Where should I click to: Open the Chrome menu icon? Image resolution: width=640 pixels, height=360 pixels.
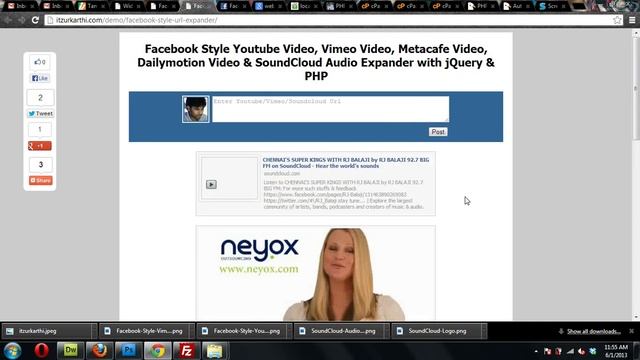[632, 20]
